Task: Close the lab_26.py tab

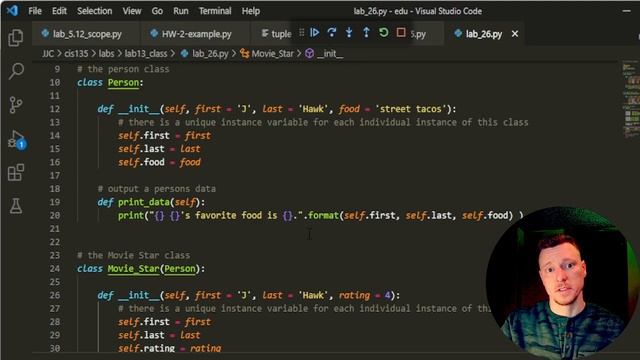Action: [x=515, y=34]
